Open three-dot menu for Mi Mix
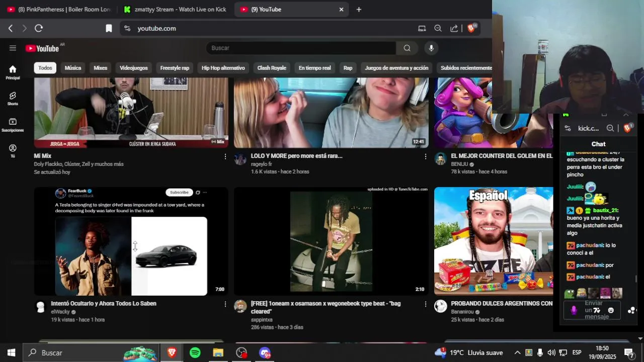 click(x=225, y=156)
